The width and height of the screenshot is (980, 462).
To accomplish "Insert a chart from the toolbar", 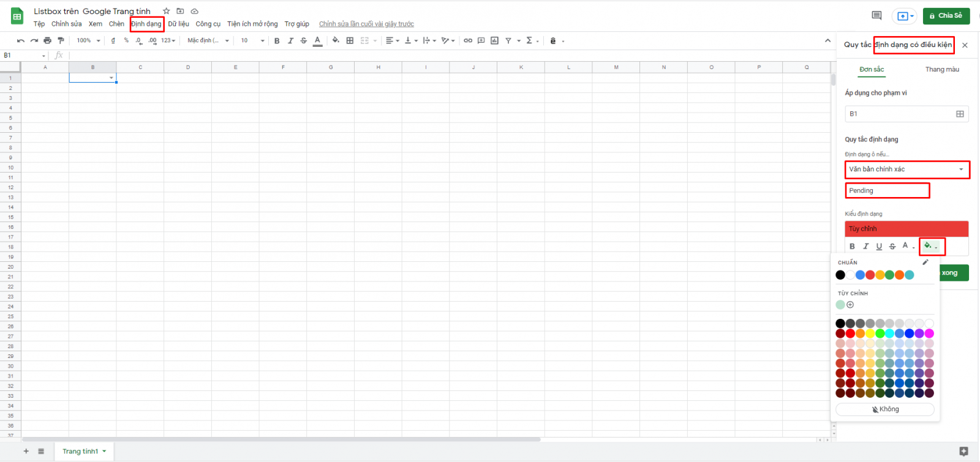I will pos(494,40).
